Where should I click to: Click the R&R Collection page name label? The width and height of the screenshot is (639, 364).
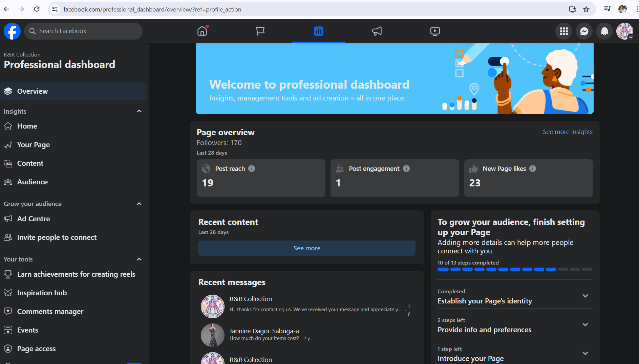click(x=22, y=55)
